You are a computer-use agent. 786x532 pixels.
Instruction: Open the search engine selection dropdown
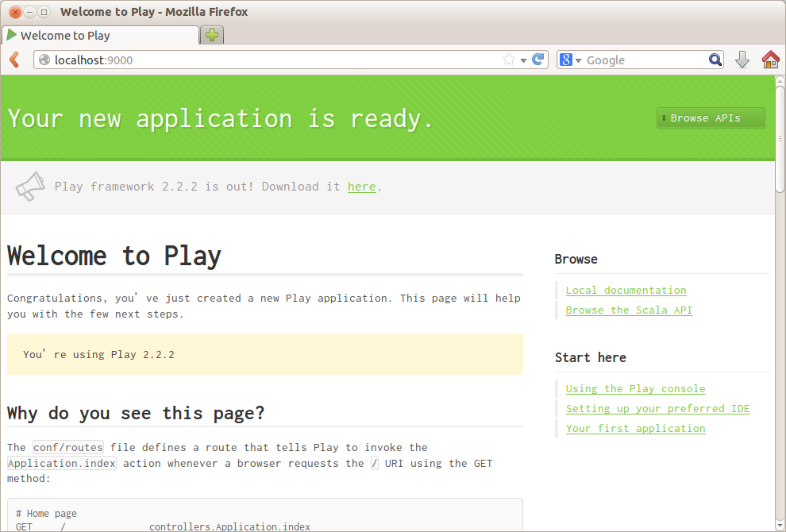(x=577, y=60)
